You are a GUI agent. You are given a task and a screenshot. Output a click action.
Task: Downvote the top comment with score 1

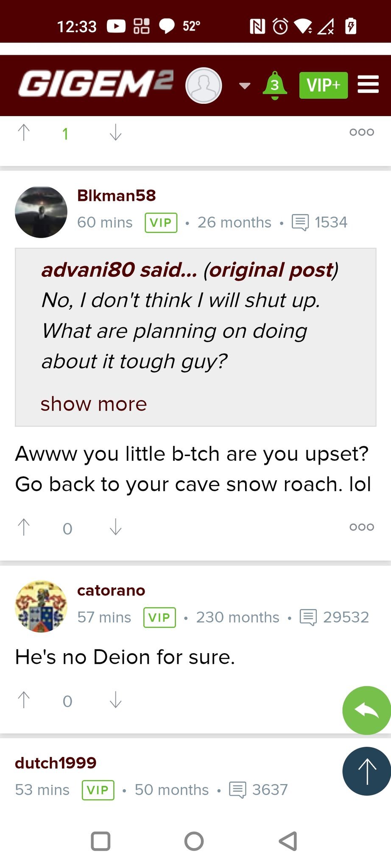pos(115,133)
